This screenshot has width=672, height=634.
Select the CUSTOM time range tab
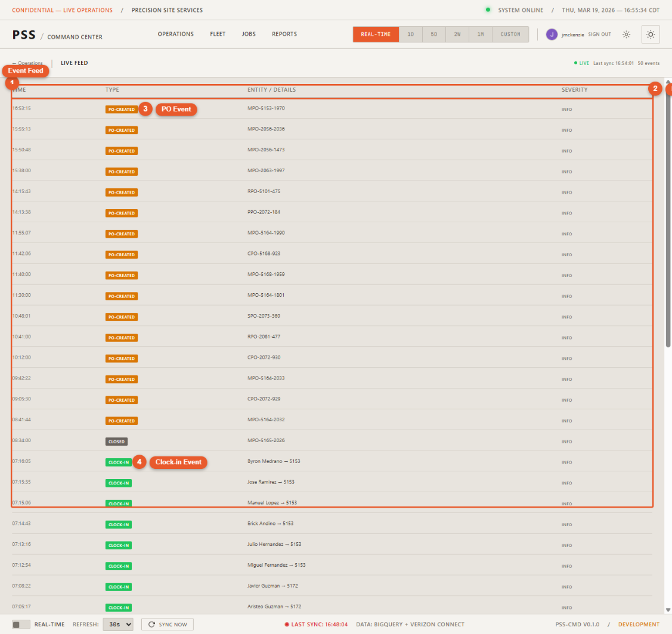click(x=510, y=34)
